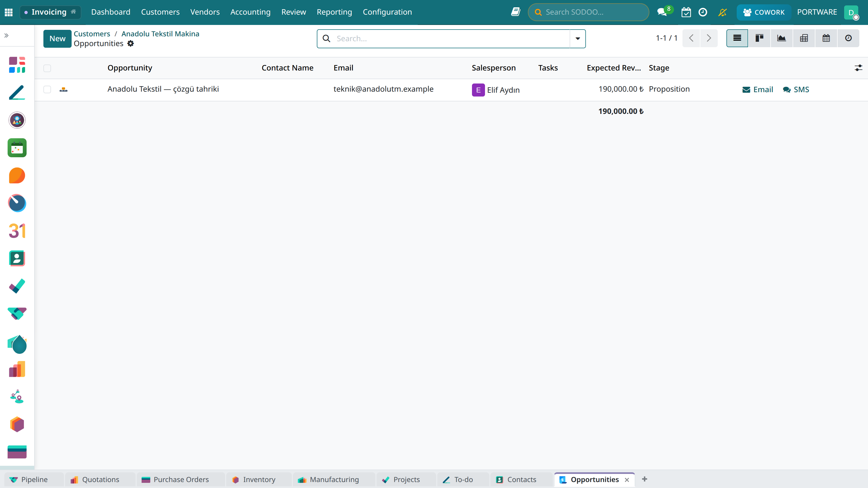Open the To-do pen icon in sidebar
Image resolution: width=868 pixels, height=488 pixels.
click(17, 92)
